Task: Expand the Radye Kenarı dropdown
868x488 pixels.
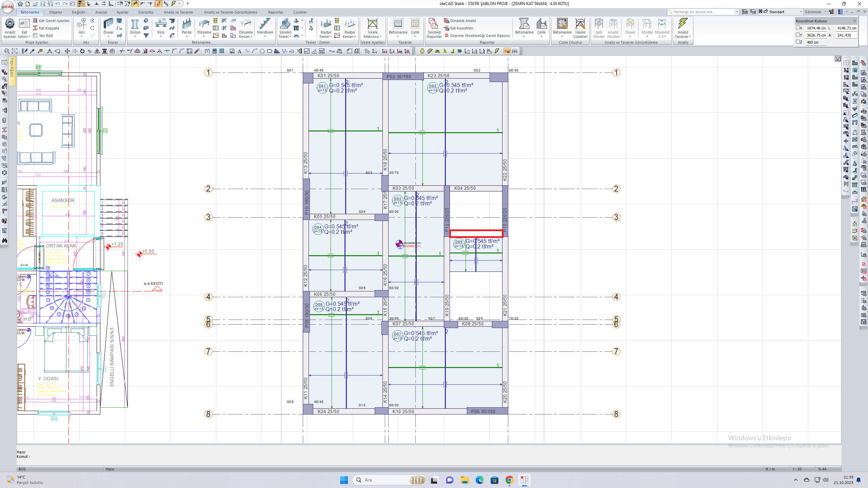Action: pos(355,37)
